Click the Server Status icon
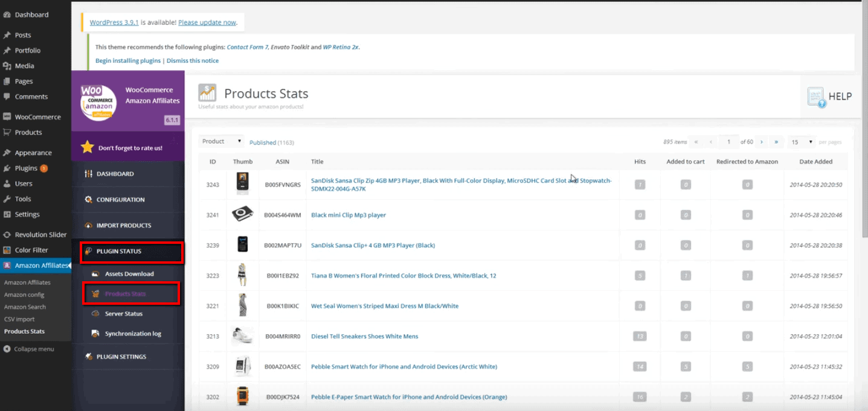The width and height of the screenshot is (868, 411). pos(95,314)
